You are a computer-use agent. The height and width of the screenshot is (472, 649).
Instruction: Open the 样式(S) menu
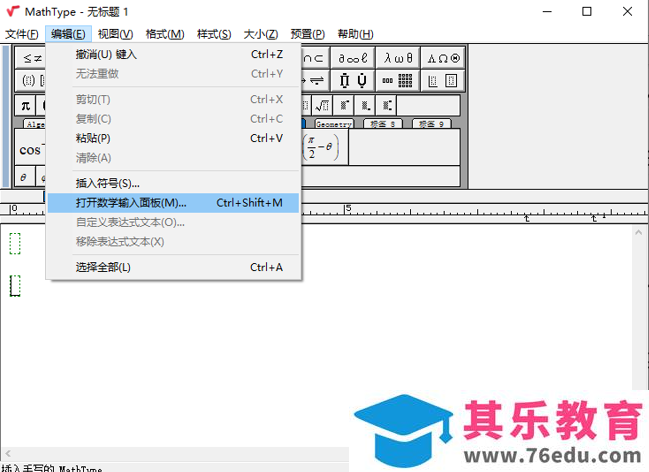pos(214,34)
